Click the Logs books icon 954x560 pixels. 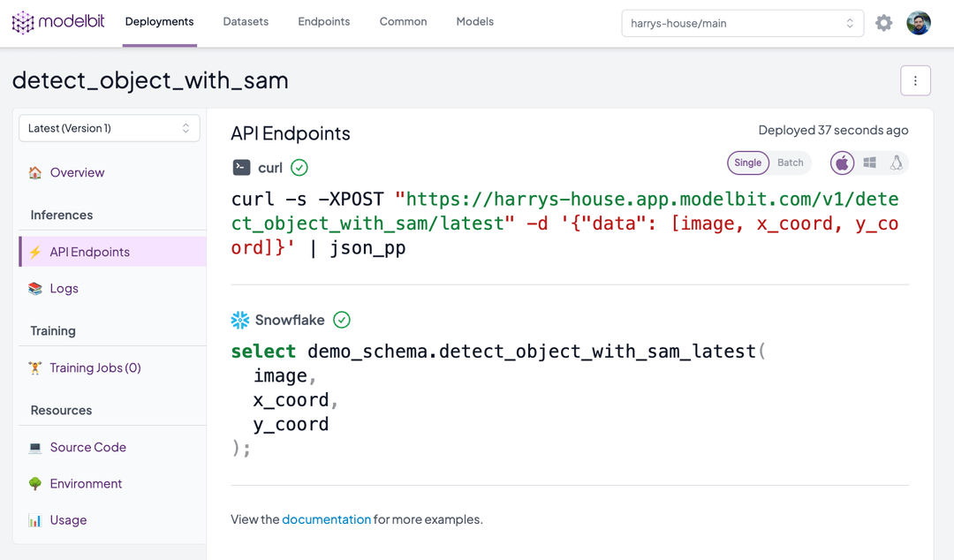click(x=35, y=289)
